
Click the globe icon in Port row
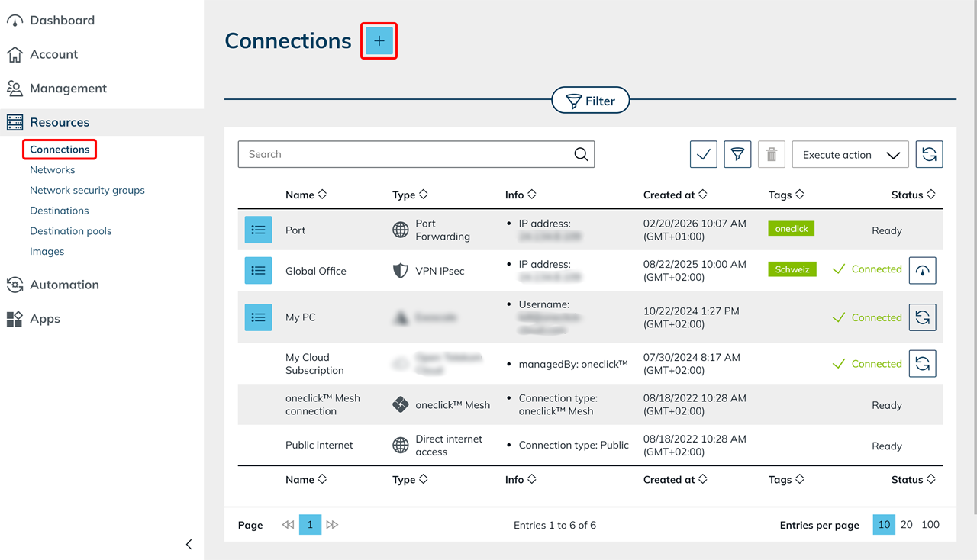coord(401,230)
